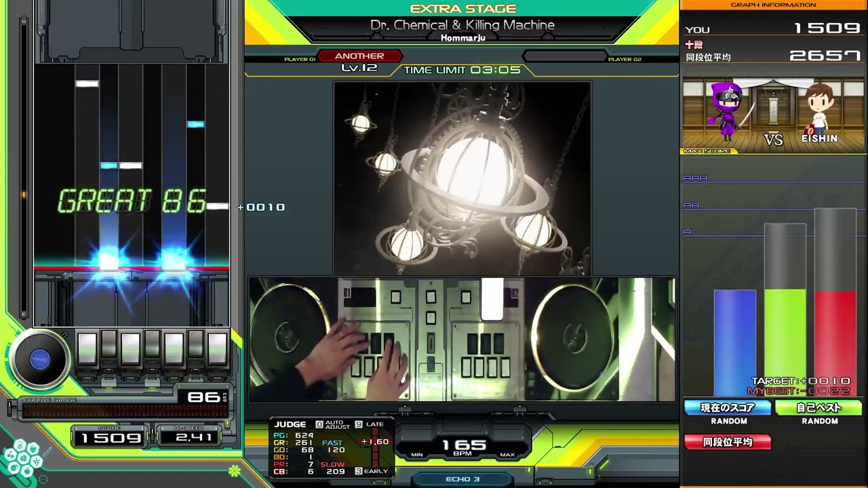
Task: Click the white note in lane one
Action: [x=87, y=84]
